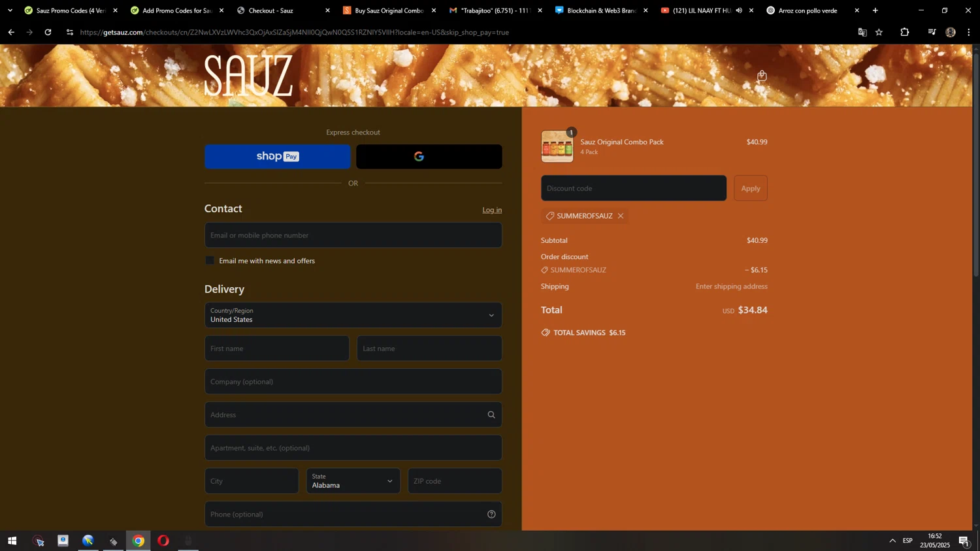This screenshot has height=551, width=980.
Task: Switch to Sauz Promo Codes tab
Action: pos(71,10)
